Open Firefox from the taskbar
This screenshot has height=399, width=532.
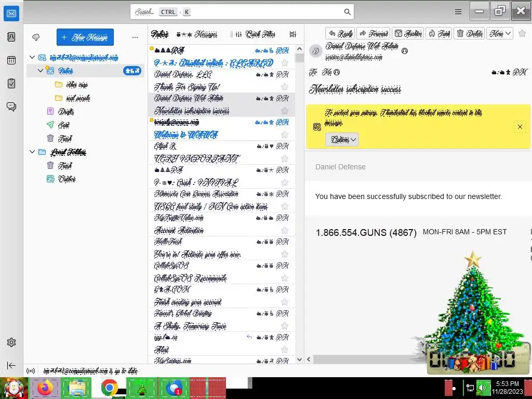[45, 388]
